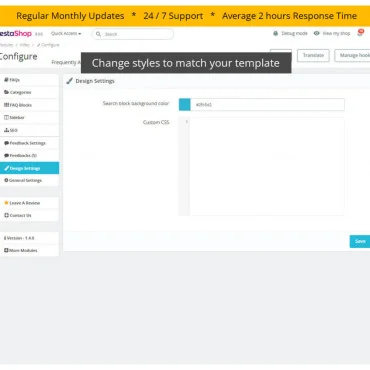
Task: Open the Quick Access dropdown
Action: pyautogui.click(x=66, y=33)
